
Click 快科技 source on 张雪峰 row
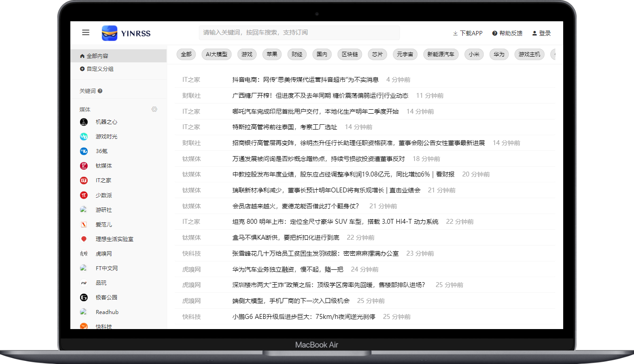192,253
